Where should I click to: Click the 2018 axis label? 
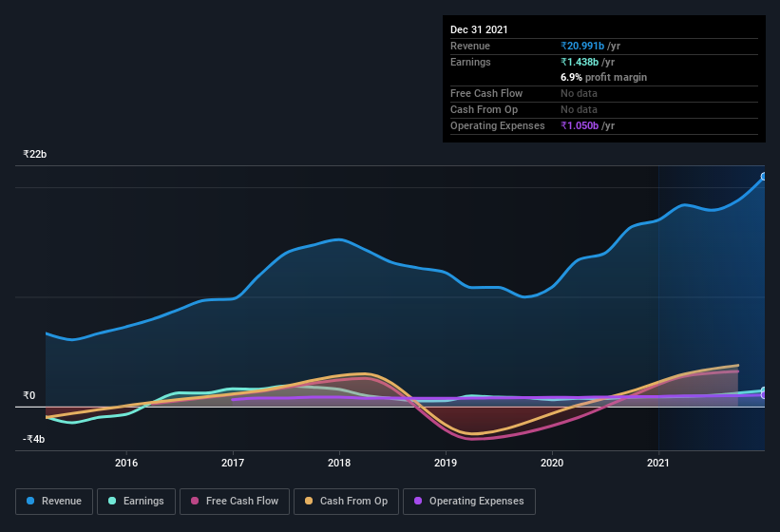tap(339, 463)
